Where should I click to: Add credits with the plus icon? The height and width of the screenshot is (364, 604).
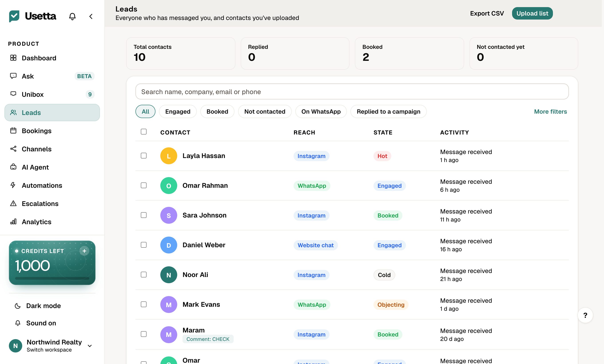point(84,251)
